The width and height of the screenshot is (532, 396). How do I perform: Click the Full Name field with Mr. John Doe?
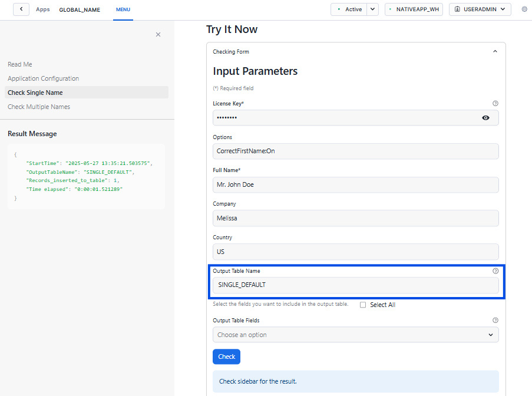[356, 185]
